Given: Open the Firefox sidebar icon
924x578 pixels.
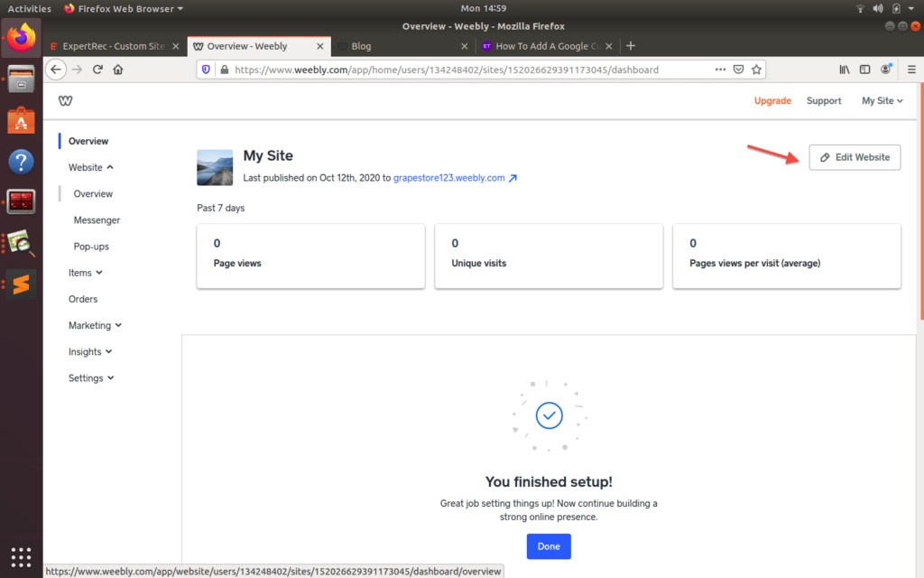Looking at the screenshot, I should tap(864, 70).
